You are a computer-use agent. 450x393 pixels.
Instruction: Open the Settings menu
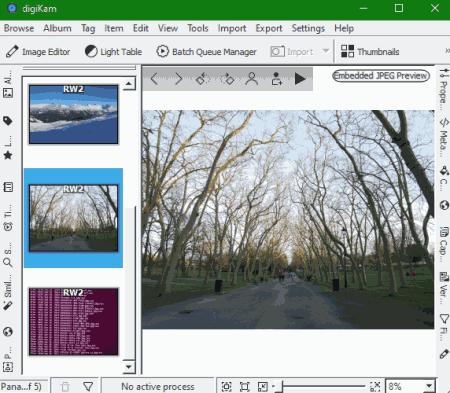click(x=308, y=28)
